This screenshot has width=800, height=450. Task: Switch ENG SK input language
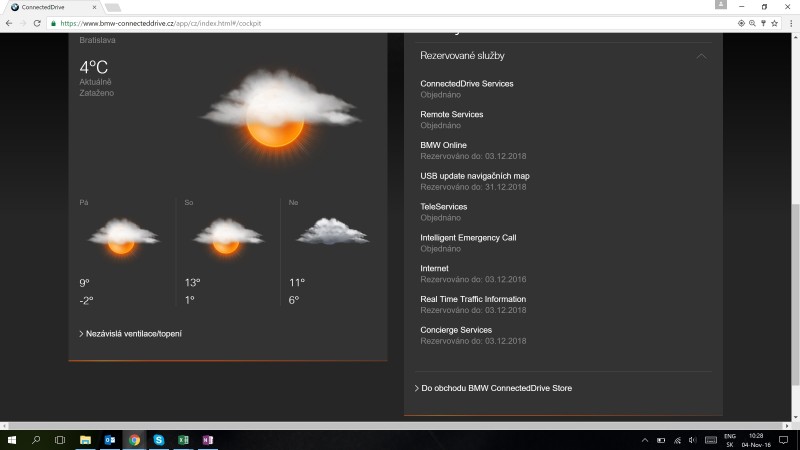[730, 440]
